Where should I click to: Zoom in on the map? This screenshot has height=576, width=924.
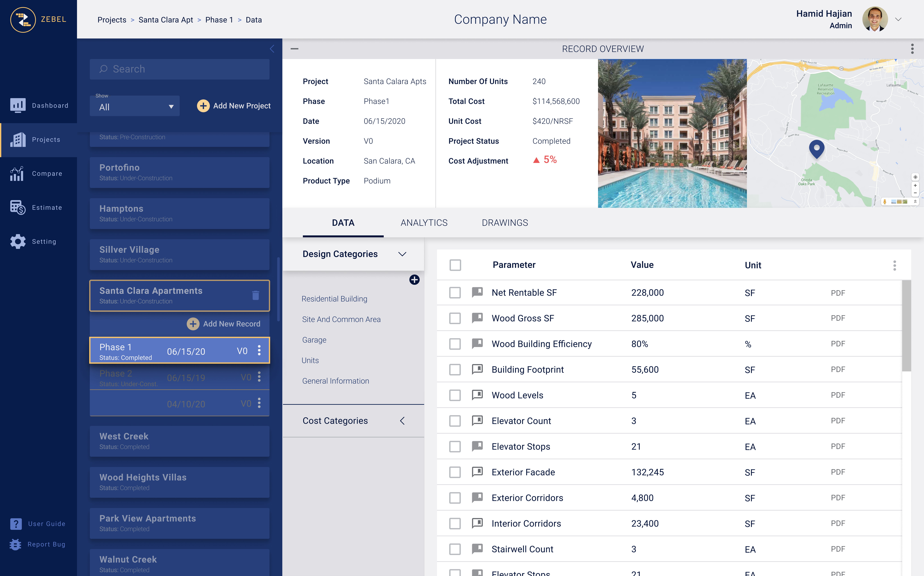915,186
